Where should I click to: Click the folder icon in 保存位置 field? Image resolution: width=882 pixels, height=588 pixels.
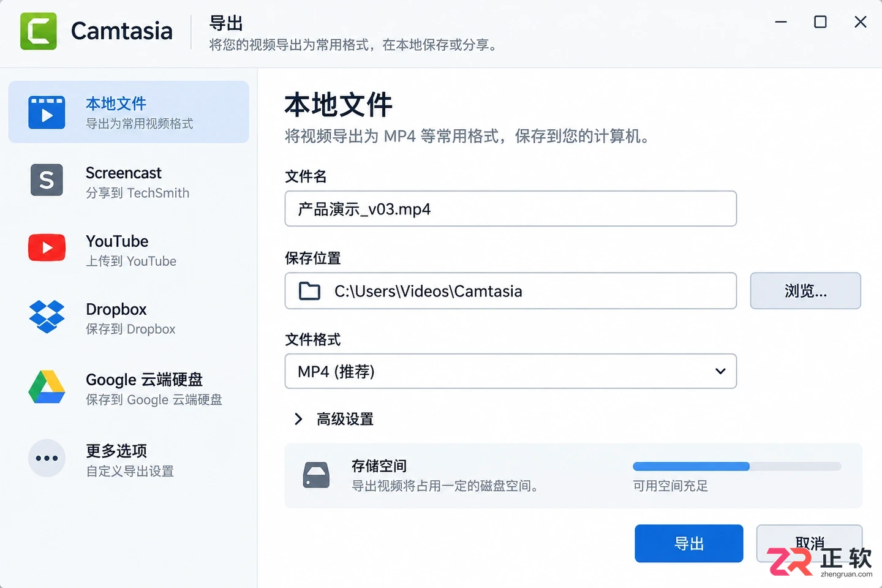[x=309, y=291]
